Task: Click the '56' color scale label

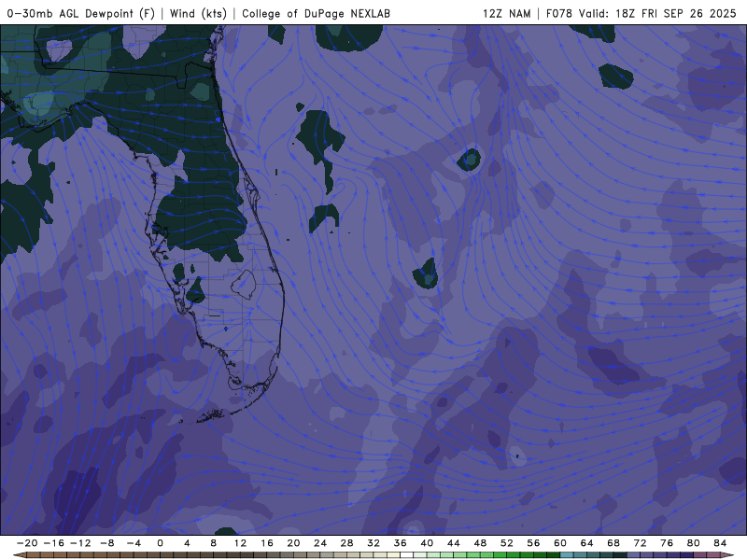Action: [533, 543]
